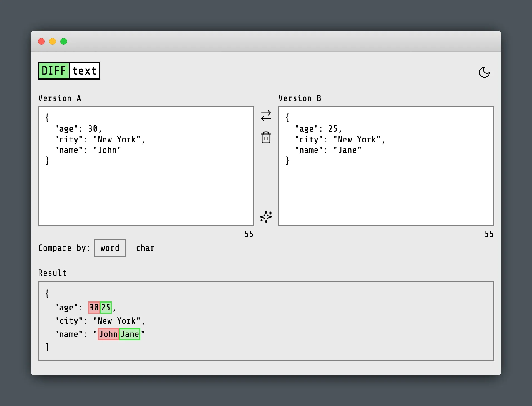Viewport: 532px width, 406px height.
Task: Activate the sparkle icon near Version B
Action: point(266,217)
